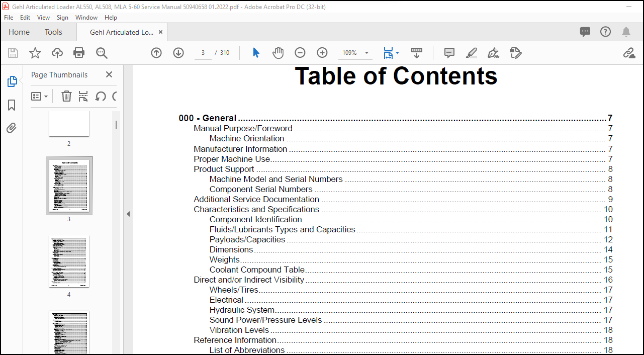The width and height of the screenshot is (644, 355).
Task: Click the thumbnails panel scrollbar
Action: coord(116,125)
